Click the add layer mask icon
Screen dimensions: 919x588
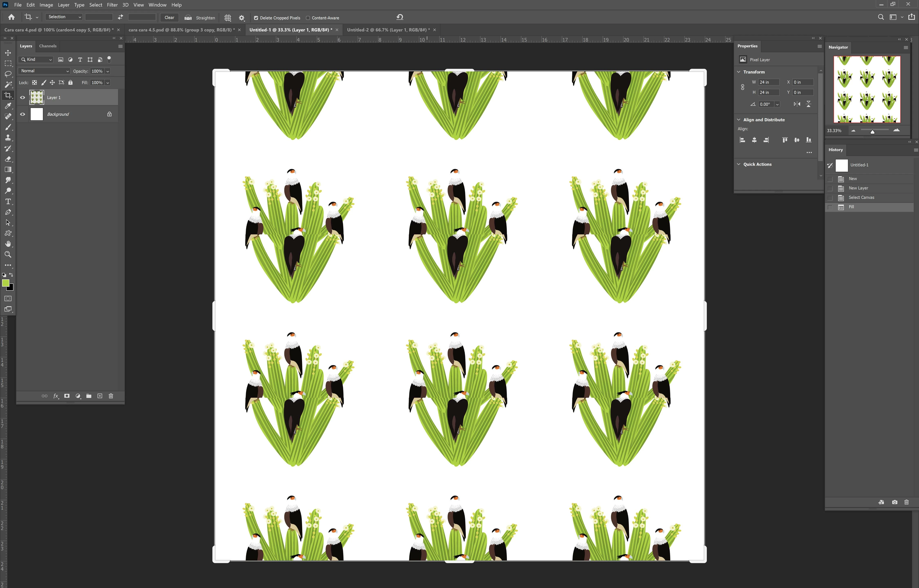point(67,396)
